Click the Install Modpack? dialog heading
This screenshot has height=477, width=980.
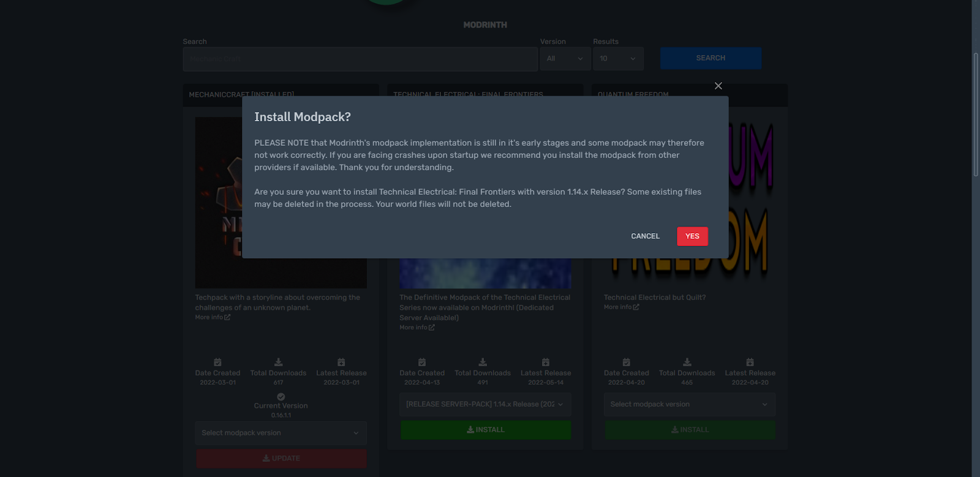(x=303, y=117)
